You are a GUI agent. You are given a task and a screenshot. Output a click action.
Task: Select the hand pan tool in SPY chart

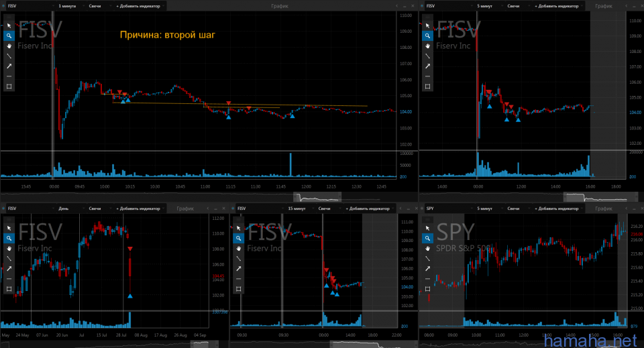[427, 248]
